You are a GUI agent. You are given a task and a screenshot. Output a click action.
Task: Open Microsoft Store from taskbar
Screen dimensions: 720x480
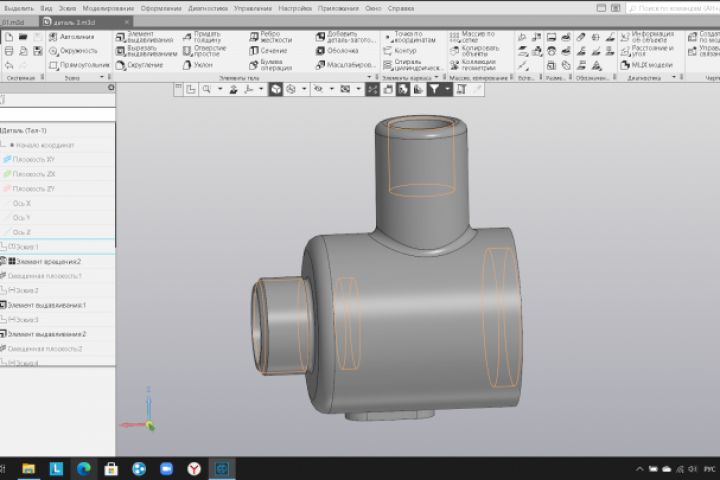point(111,469)
